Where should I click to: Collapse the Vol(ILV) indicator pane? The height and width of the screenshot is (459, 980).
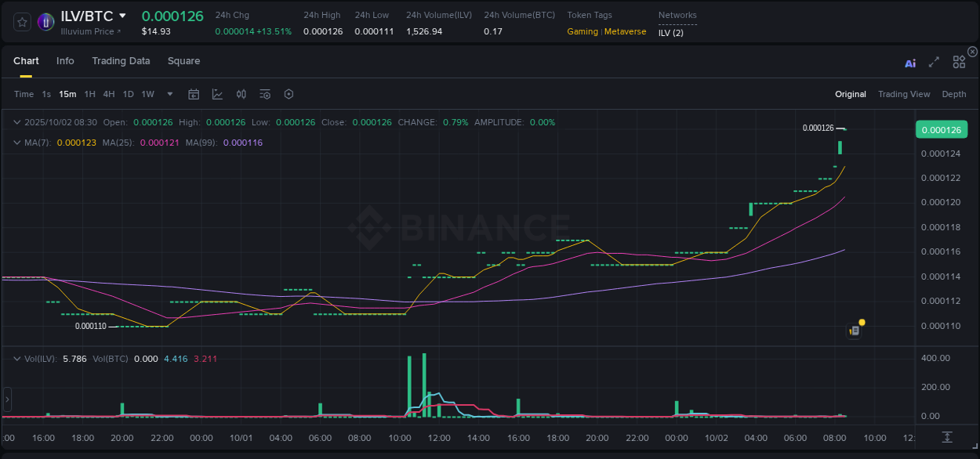(x=16, y=357)
